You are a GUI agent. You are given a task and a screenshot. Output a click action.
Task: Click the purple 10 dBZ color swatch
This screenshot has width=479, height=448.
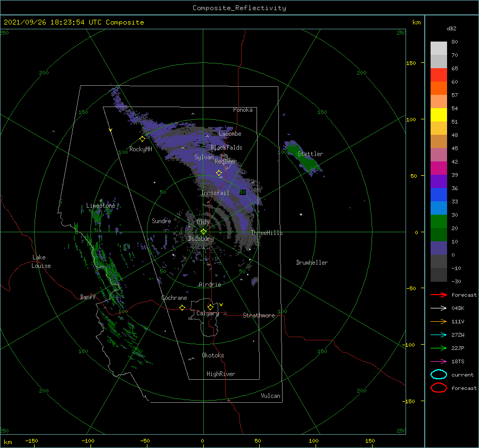coord(439,248)
